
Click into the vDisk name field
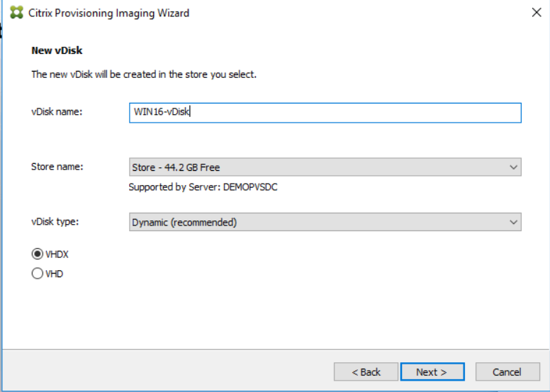click(x=325, y=113)
